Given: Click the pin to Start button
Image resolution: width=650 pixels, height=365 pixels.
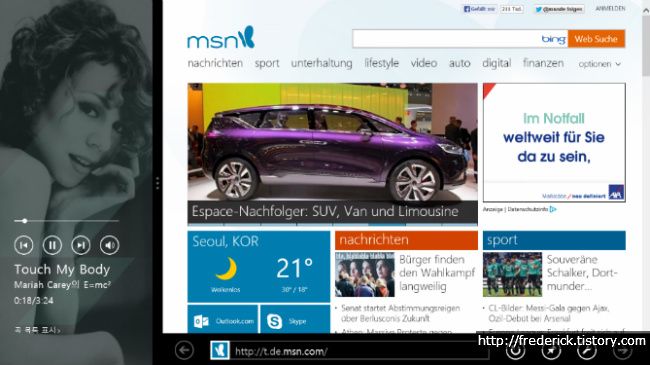Looking at the screenshot, I should coord(551,351).
